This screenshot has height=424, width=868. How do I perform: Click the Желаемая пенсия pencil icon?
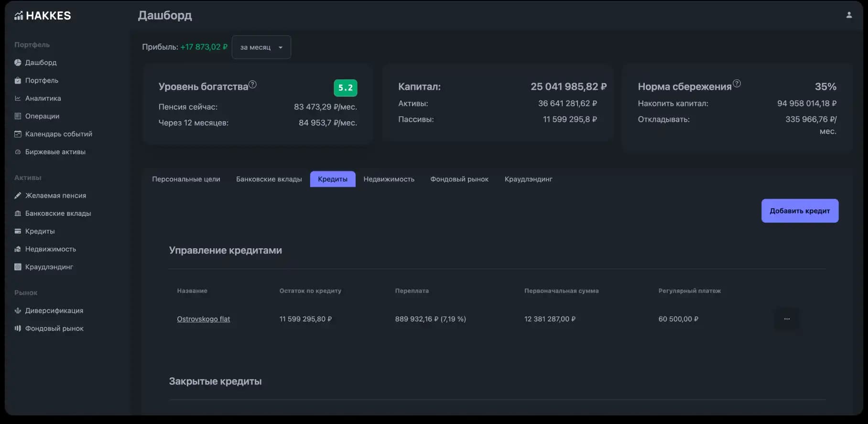(x=18, y=195)
